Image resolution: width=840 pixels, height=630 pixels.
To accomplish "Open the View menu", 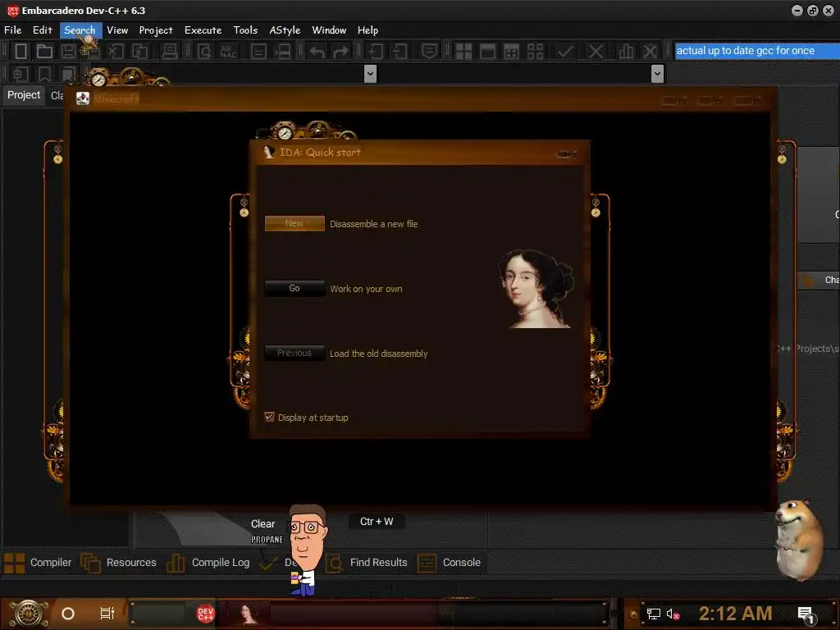I will click(117, 30).
